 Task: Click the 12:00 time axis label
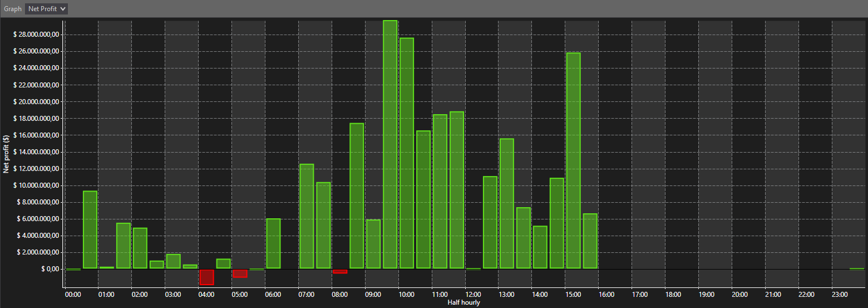[473, 295]
